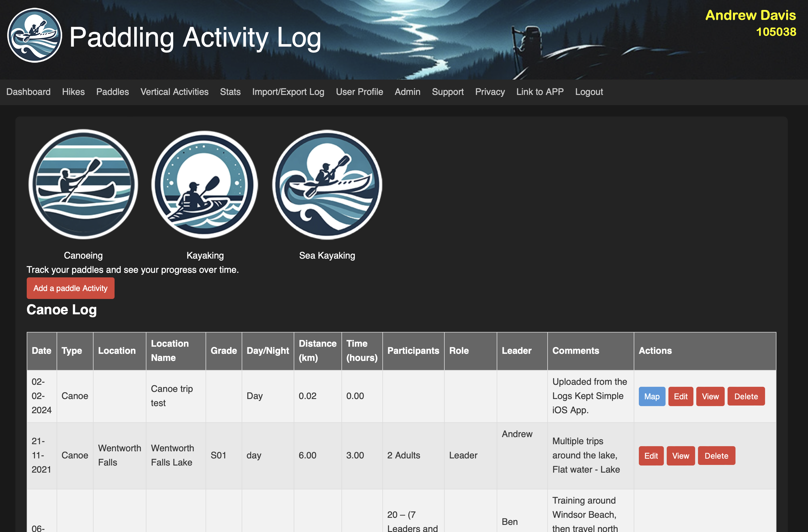Select the Kayaking activity icon
Viewport: 808px width, 532px height.
[205, 185]
